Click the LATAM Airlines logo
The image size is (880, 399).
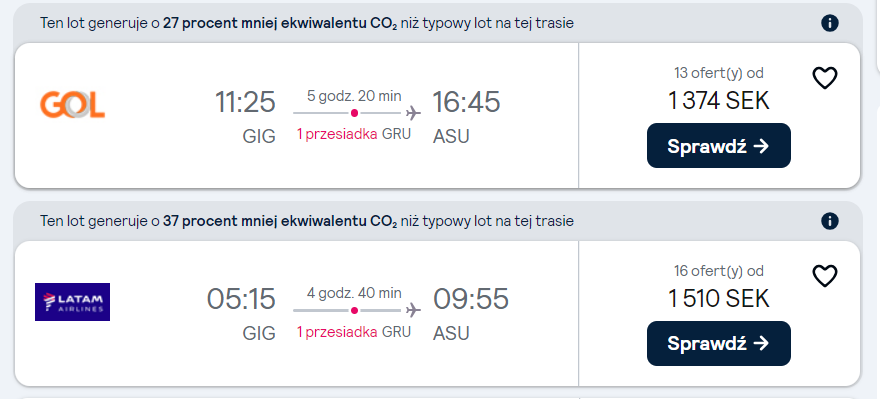point(72,302)
